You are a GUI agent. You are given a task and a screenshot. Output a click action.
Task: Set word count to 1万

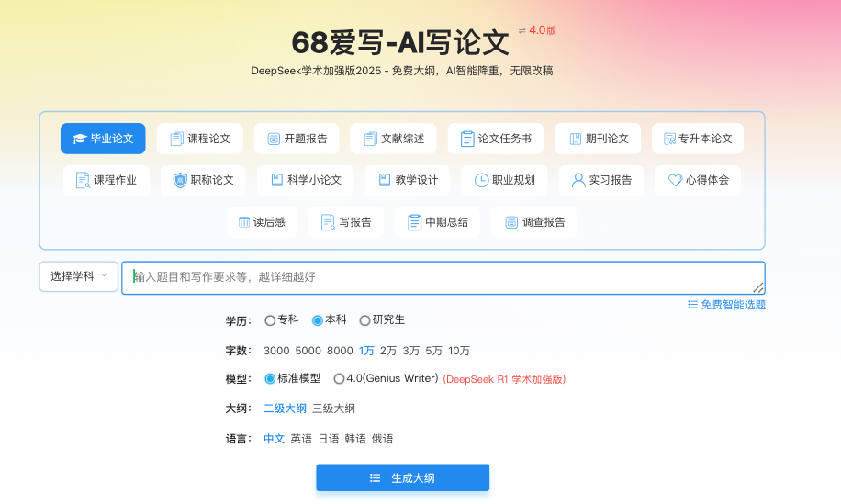[366, 351]
